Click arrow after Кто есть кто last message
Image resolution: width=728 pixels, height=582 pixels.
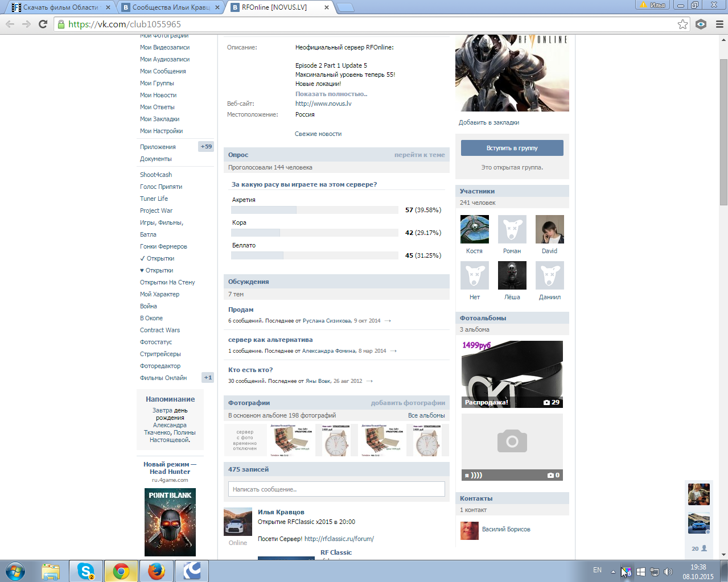click(x=369, y=381)
